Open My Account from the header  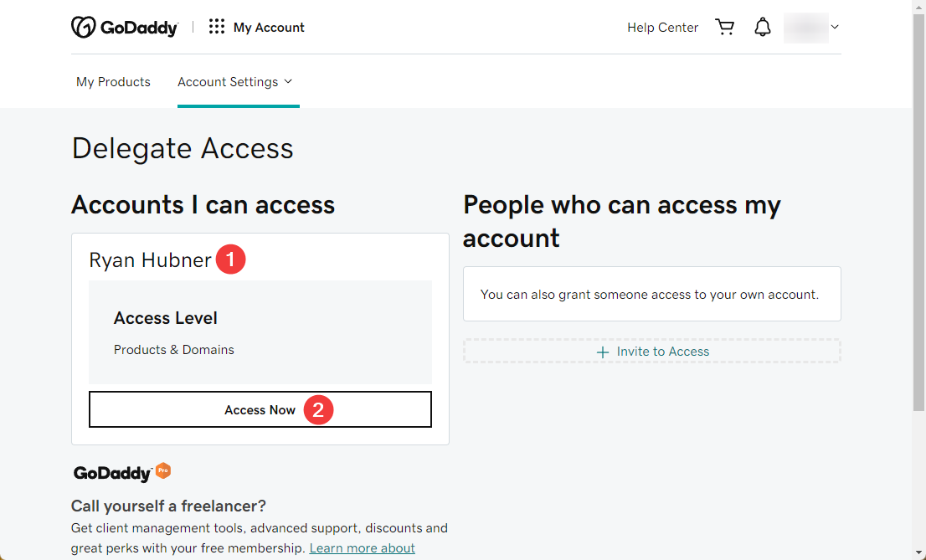pos(269,27)
